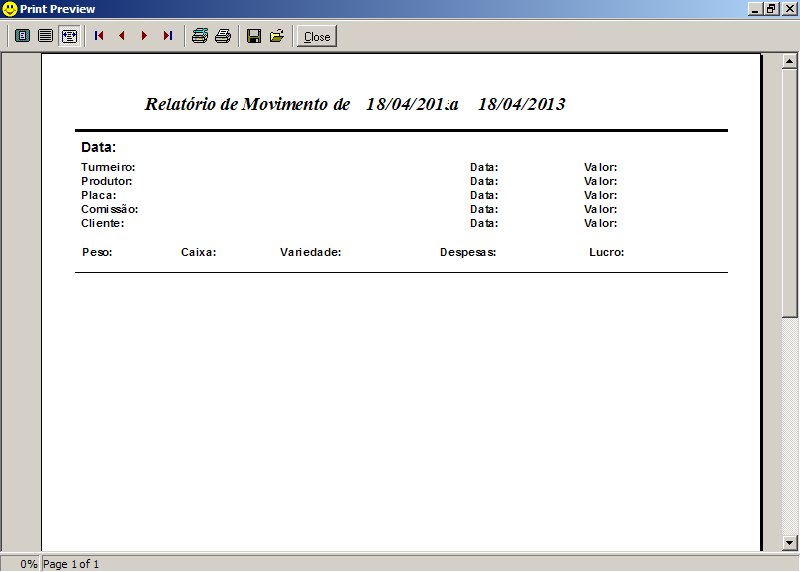
Task: Advance to the next page
Action: coord(144,36)
